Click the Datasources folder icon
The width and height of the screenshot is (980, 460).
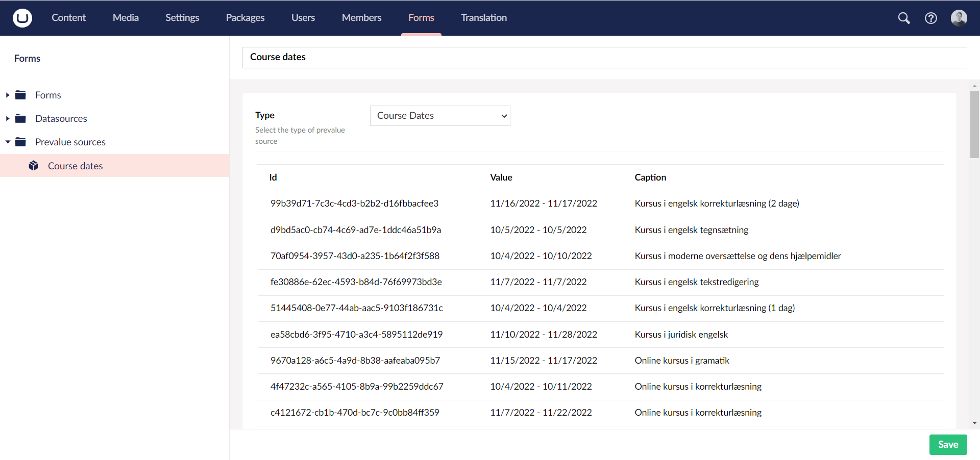(x=20, y=118)
